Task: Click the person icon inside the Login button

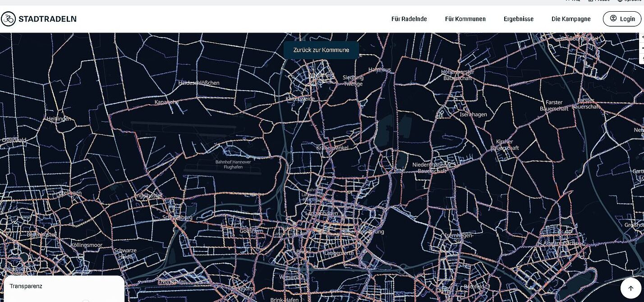Action: coord(613,18)
